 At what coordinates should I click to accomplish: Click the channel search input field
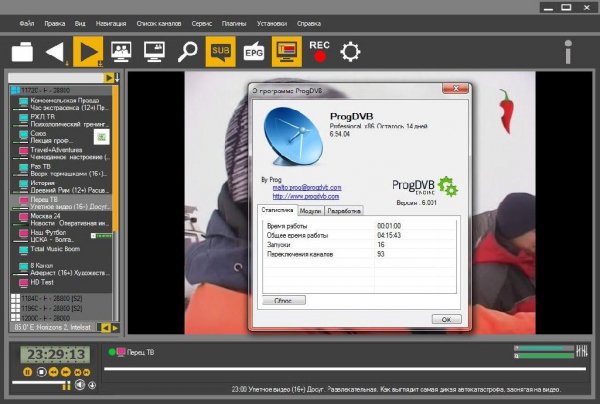[x=56, y=78]
